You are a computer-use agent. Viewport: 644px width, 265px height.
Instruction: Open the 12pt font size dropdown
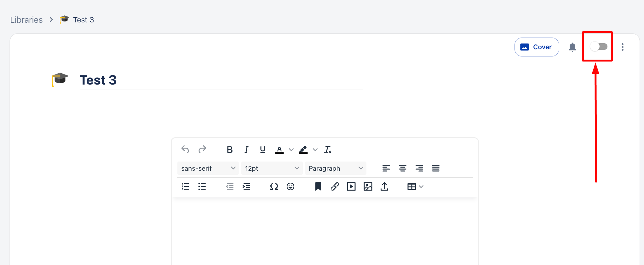[x=272, y=168]
